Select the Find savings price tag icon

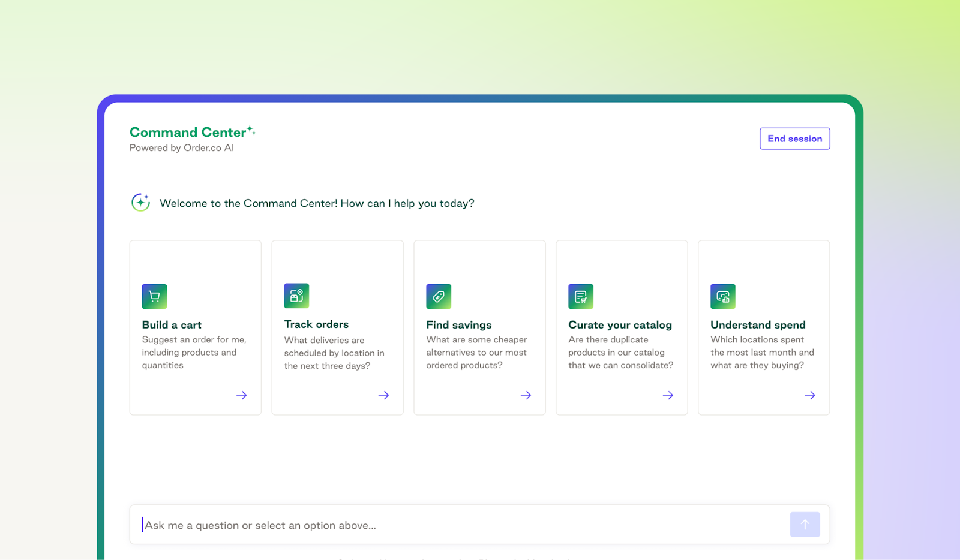point(439,296)
